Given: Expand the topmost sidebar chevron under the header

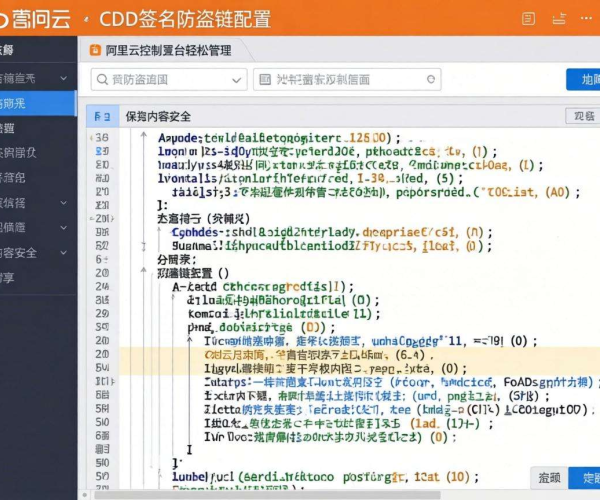Looking at the screenshot, I should pyautogui.click(x=64, y=78).
